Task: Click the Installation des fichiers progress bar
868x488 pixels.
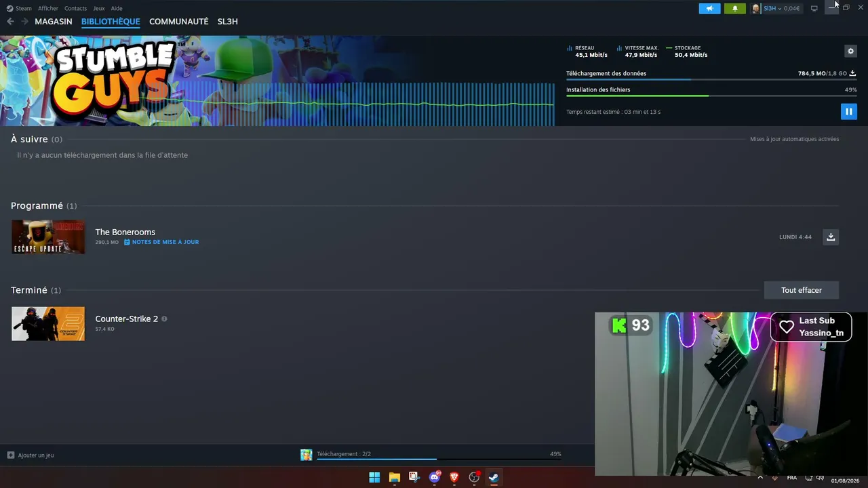Action: pyautogui.click(x=711, y=96)
